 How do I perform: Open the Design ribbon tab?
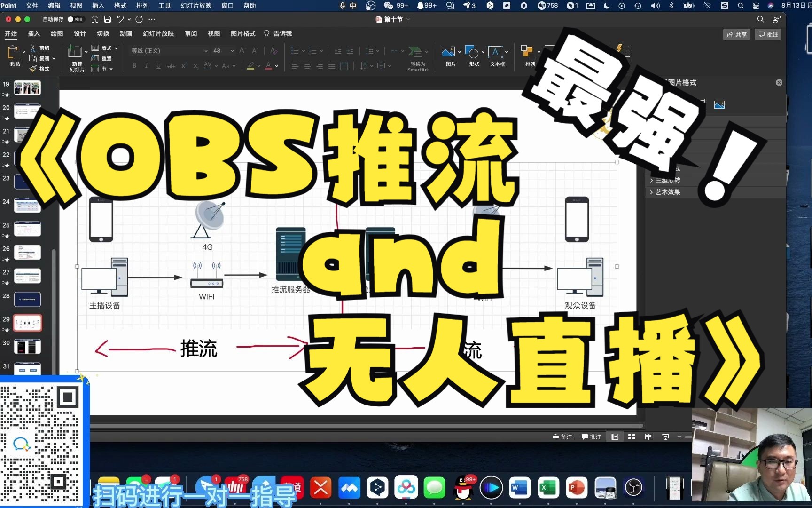80,33
